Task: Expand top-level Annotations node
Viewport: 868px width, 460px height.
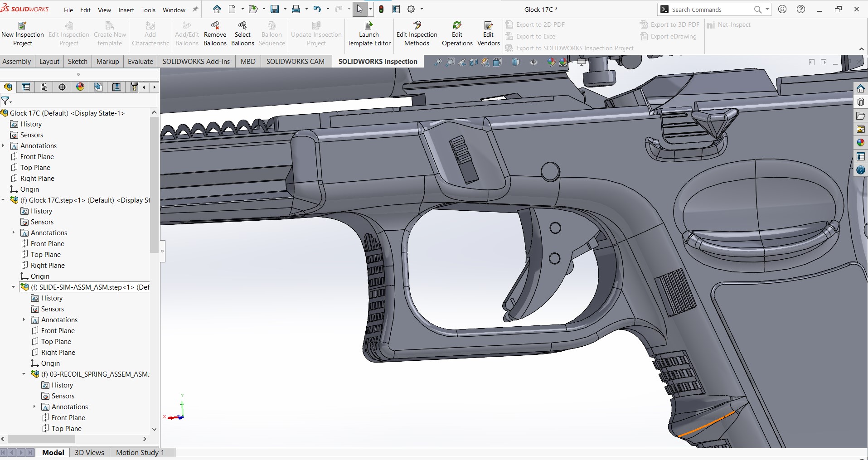Action: (x=4, y=145)
